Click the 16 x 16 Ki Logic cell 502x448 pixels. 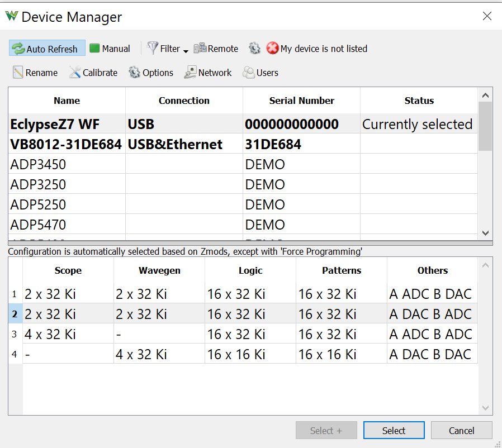(250, 354)
